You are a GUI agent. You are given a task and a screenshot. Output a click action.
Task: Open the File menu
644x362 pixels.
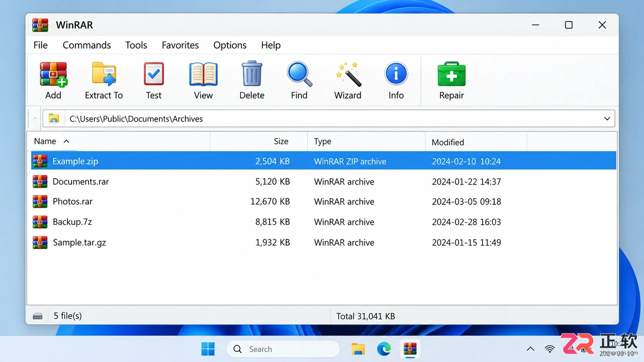[41, 45]
